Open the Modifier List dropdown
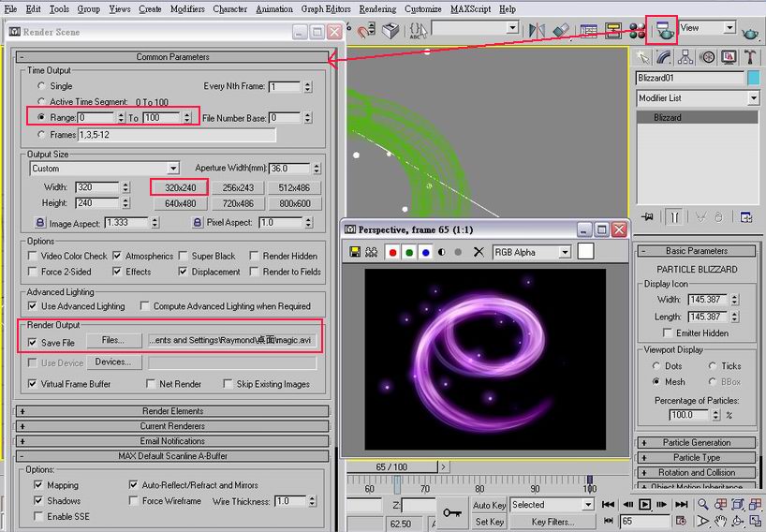766x532 pixels. 698,98
